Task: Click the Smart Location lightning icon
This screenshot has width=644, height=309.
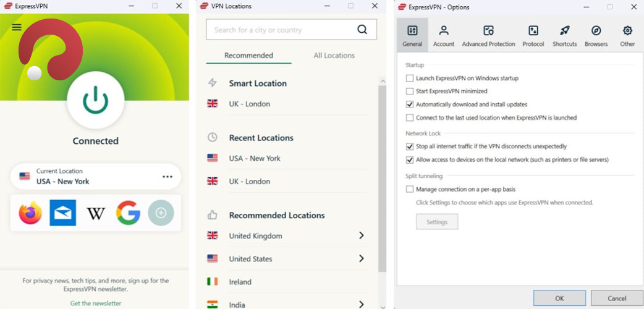Action: (x=213, y=83)
